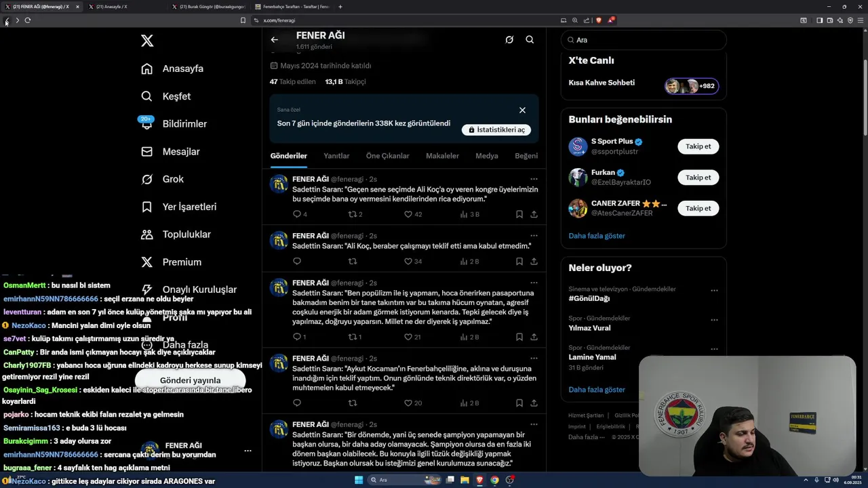The width and height of the screenshot is (868, 488).
Task: Open Keşfet explore page
Action: (x=166, y=96)
